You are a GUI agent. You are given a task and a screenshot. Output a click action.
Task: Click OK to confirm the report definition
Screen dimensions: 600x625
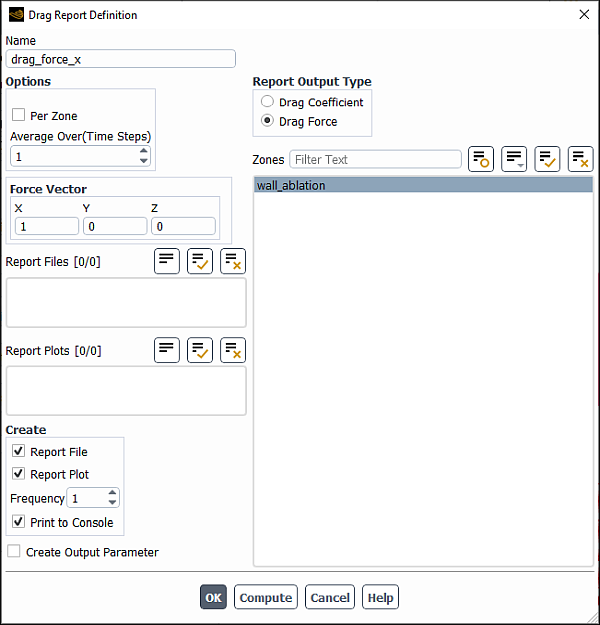[213, 598]
